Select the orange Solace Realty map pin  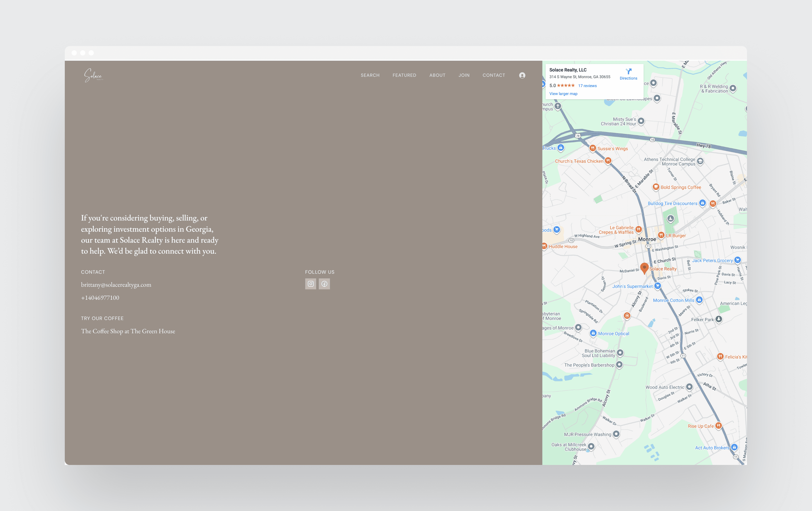pos(644,268)
